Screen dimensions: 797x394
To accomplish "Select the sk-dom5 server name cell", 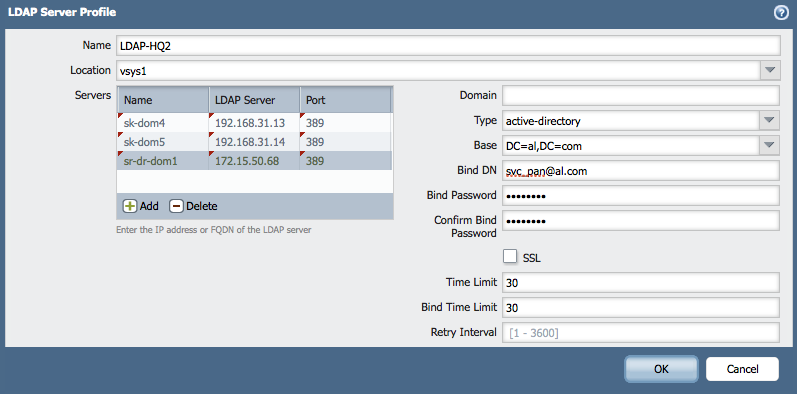I will (163, 142).
